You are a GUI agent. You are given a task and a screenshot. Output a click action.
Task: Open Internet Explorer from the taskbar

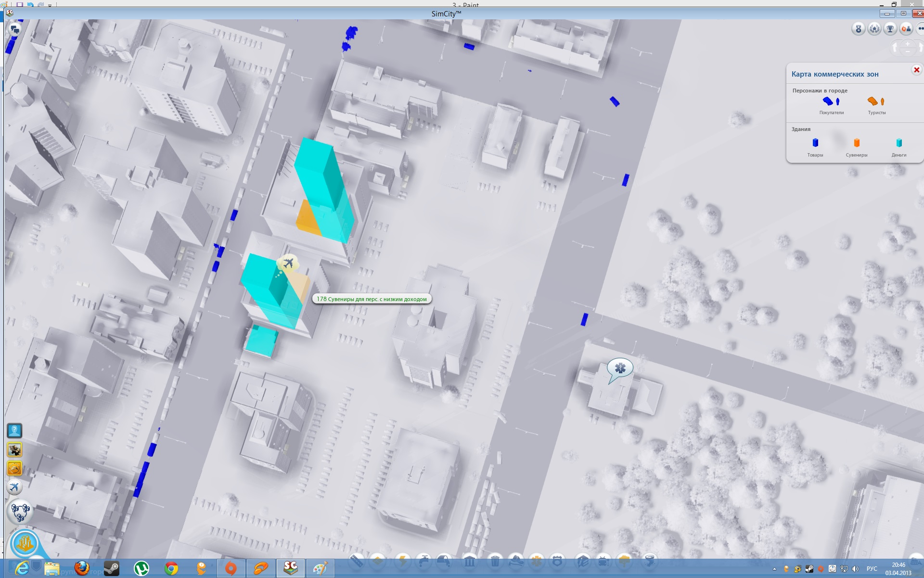22,569
